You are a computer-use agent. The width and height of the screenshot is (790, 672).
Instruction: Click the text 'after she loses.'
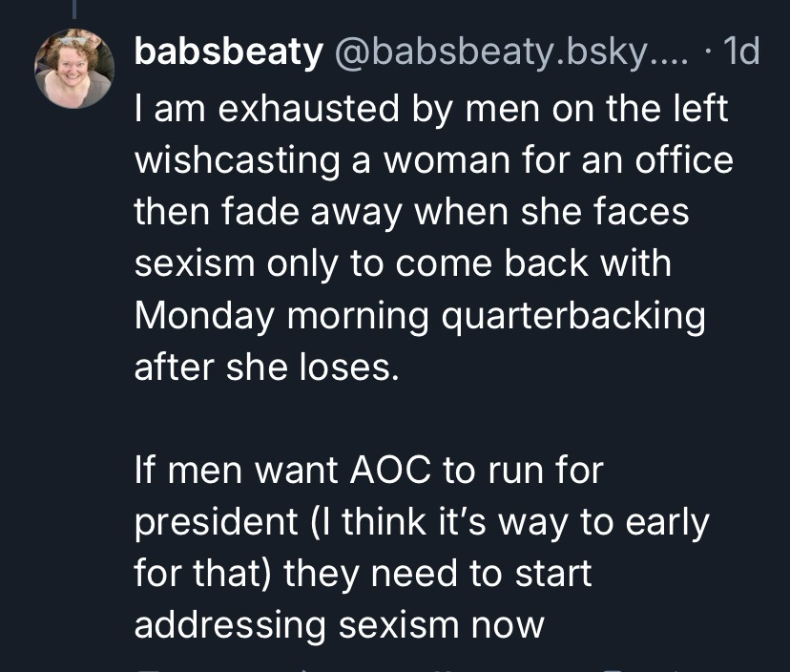tap(263, 367)
